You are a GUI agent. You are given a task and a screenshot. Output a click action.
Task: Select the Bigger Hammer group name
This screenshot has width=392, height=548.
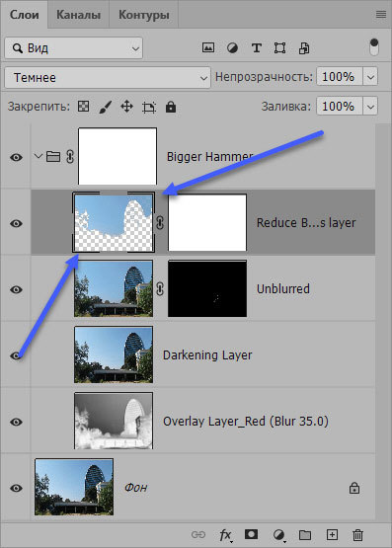pos(209,157)
